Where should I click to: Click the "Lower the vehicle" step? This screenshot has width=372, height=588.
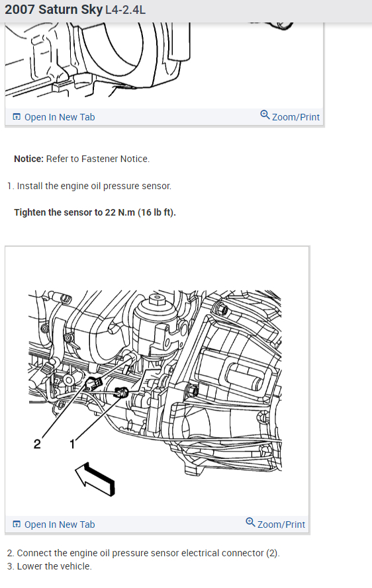click(x=49, y=566)
